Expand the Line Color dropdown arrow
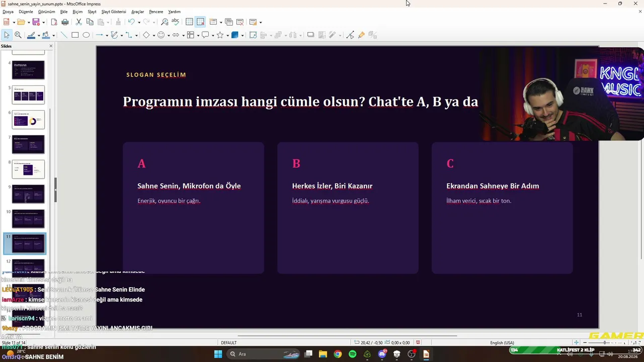 tap(39, 35)
